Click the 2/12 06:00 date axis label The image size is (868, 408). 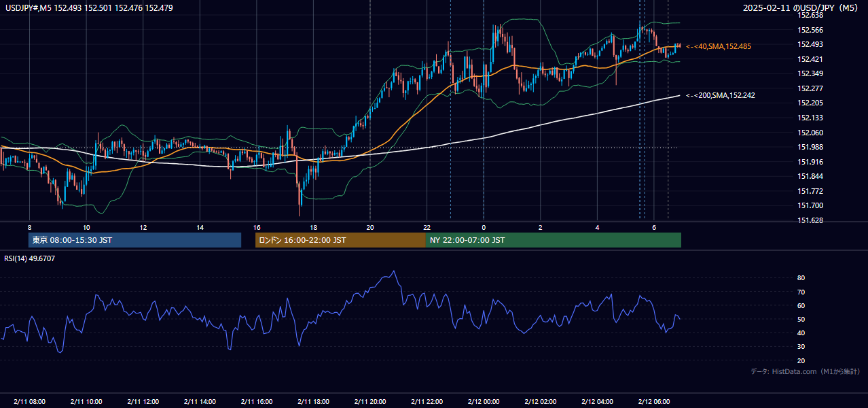point(653,402)
